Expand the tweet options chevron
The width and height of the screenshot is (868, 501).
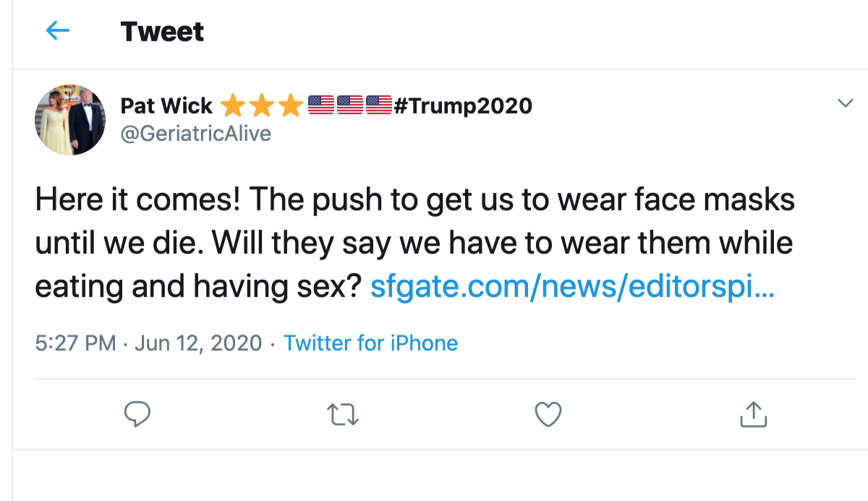[845, 104]
